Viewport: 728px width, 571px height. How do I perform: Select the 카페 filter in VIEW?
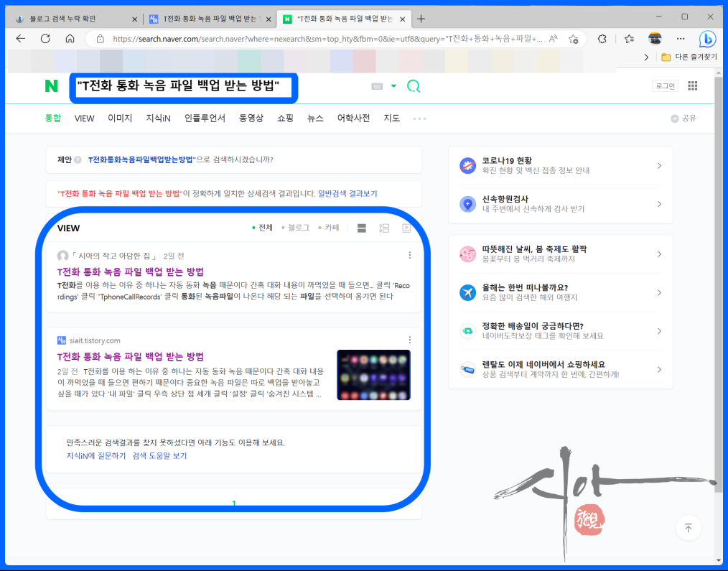(x=329, y=228)
